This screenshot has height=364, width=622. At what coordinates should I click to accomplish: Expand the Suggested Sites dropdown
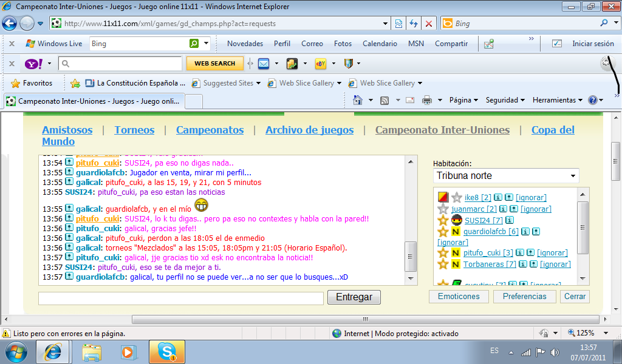pos(258,83)
